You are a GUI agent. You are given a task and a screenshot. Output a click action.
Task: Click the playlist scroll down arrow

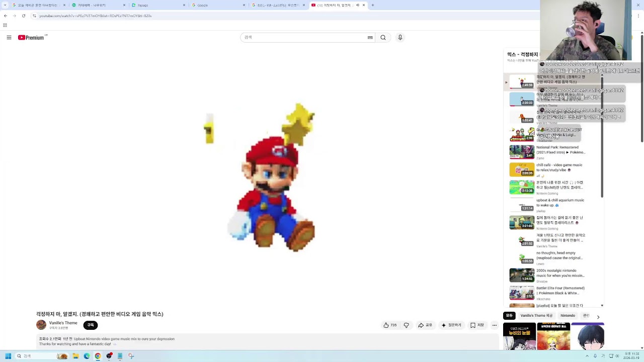coord(602,306)
